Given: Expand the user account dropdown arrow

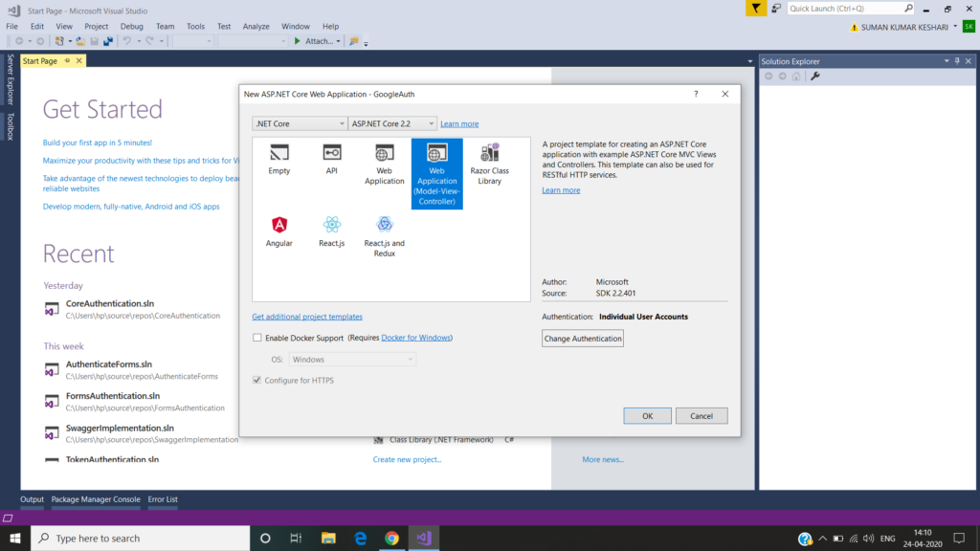Looking at the screenshot, I should pos(955,27).
